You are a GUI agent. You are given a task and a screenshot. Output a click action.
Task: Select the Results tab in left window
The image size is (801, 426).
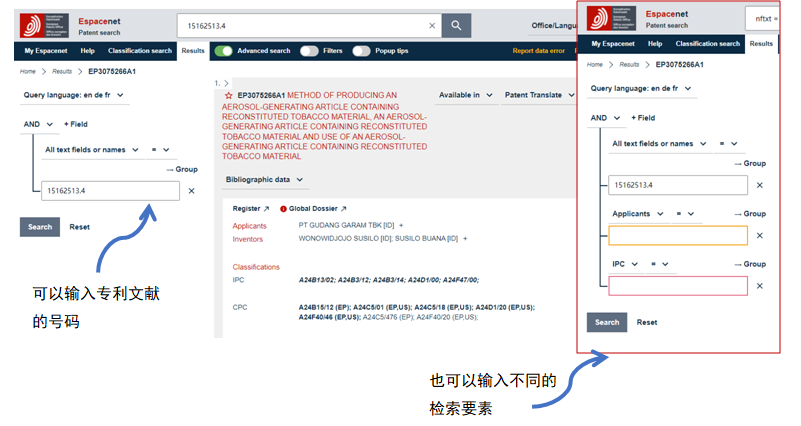[193, 51]
